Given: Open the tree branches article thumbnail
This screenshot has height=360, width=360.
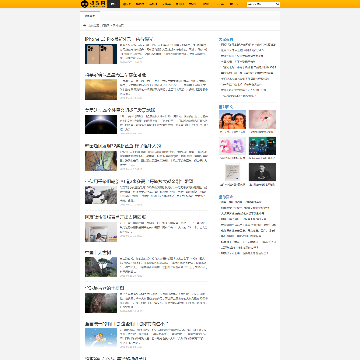Looking at the screenshot, I should coord(101,161).
